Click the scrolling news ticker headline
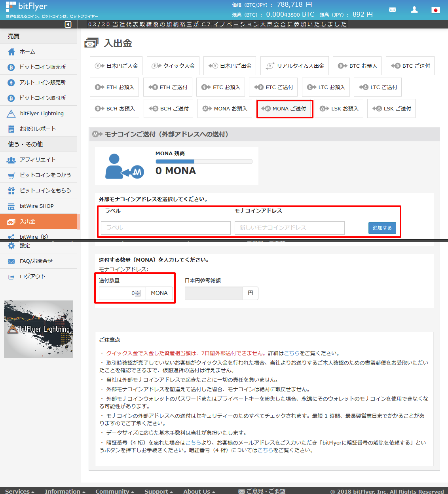Screen dimensions: 448x494 (x=217, y=25)
